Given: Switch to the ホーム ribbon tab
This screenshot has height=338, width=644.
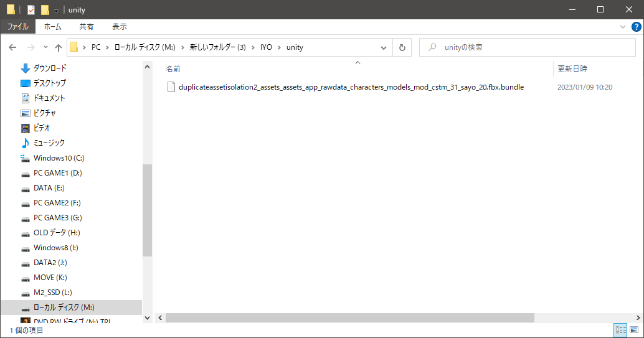Looking at the screenshot, I should 52,27.
